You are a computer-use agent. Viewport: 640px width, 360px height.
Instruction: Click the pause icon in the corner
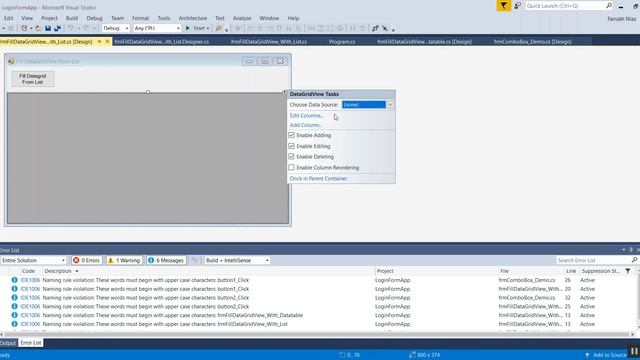click(634, 351)
